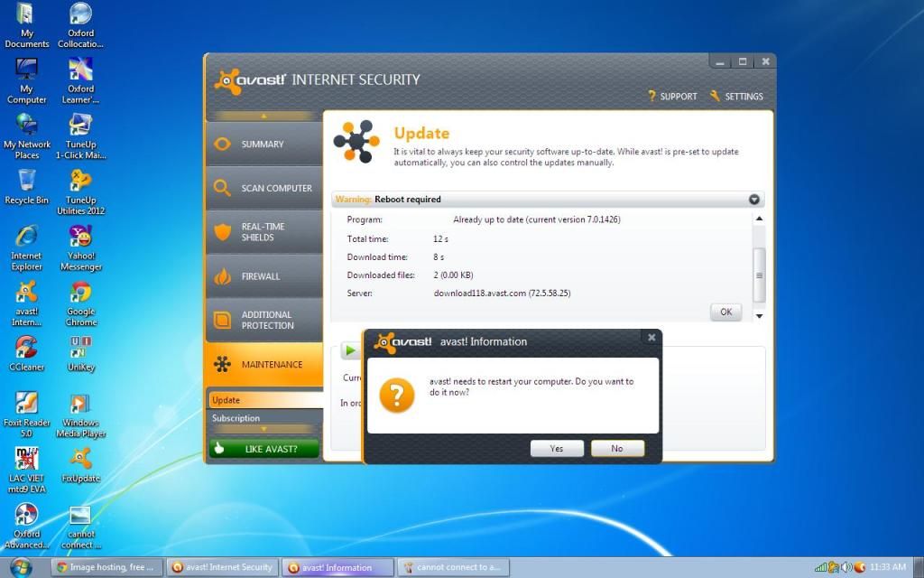Collapse the Reboot required warning panel
Screen dimensions: 924x578
(753, 200)
